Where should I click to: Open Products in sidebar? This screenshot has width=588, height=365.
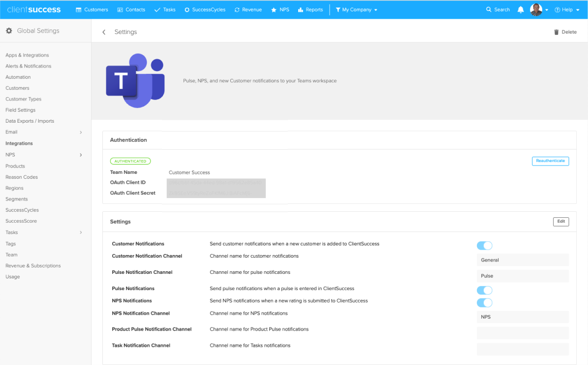point(15,166)
